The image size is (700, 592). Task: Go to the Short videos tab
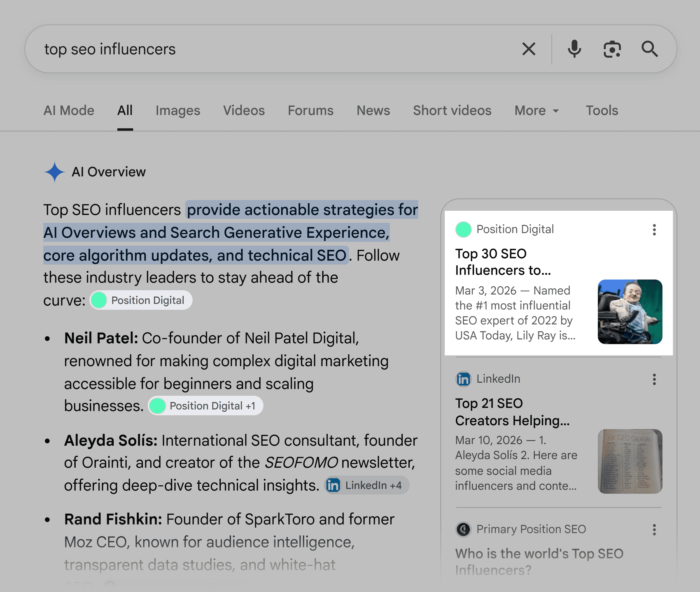click(x=452, y=110)
